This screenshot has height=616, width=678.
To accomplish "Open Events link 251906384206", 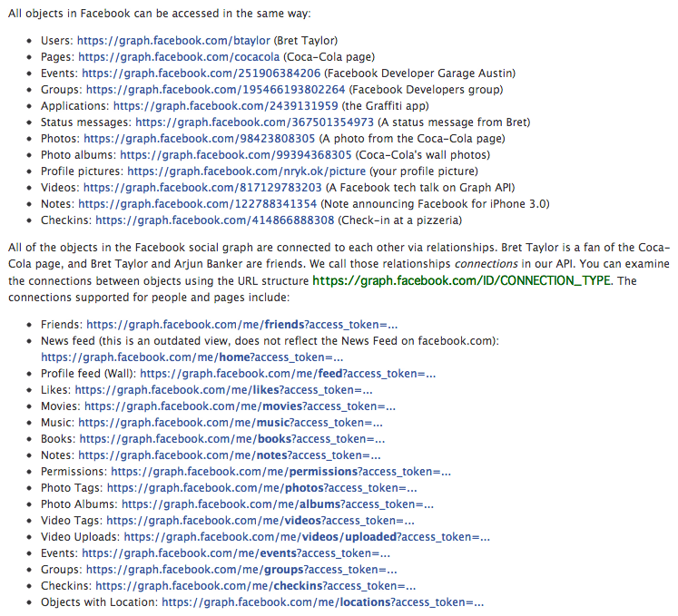I will click(201, 73).
